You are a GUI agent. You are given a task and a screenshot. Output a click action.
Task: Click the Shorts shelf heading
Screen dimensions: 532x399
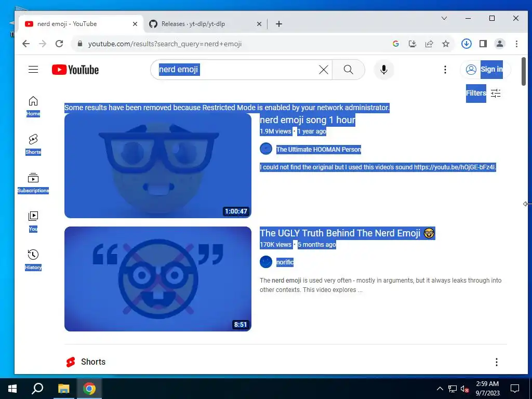(x=94, y=362)
